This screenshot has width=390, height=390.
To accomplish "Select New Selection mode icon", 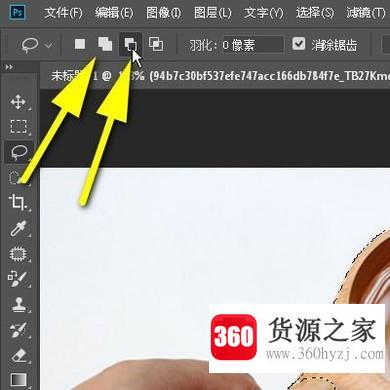I will (x=80, y=44).
